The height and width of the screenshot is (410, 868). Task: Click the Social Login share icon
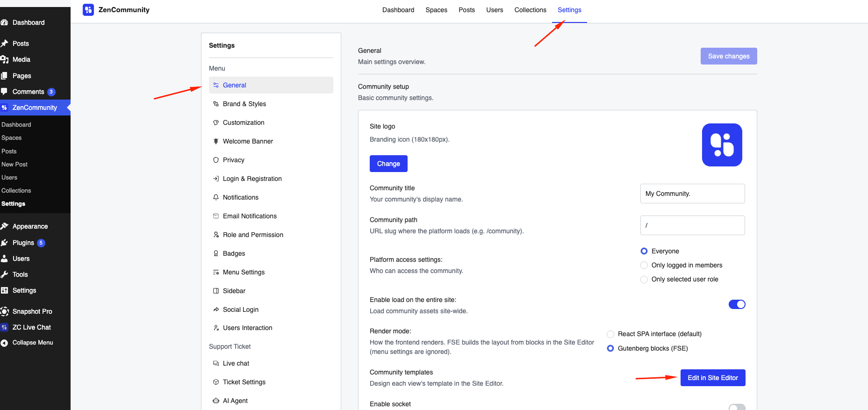[216, 309]
